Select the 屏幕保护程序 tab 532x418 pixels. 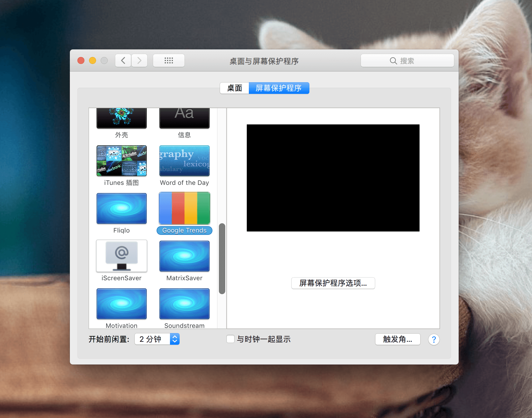pos(279,88)
